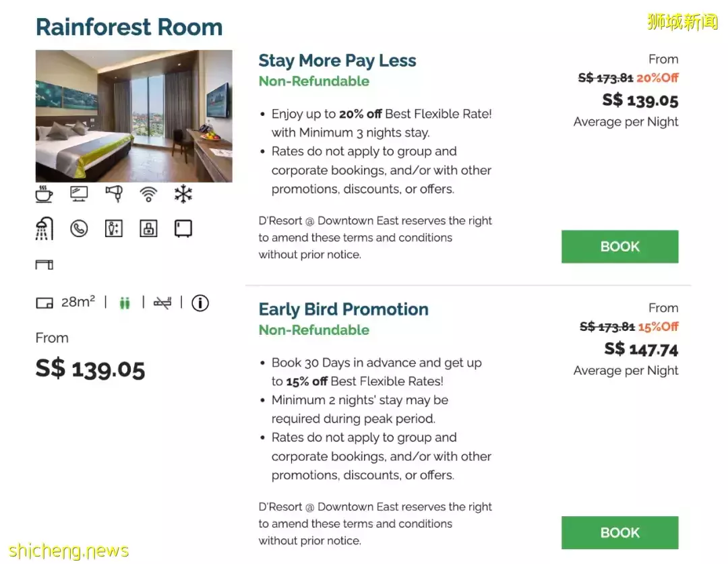This screenshot has width=728, height=564.
Task: Click the elevator amenity icon
Action: [114, 229]
